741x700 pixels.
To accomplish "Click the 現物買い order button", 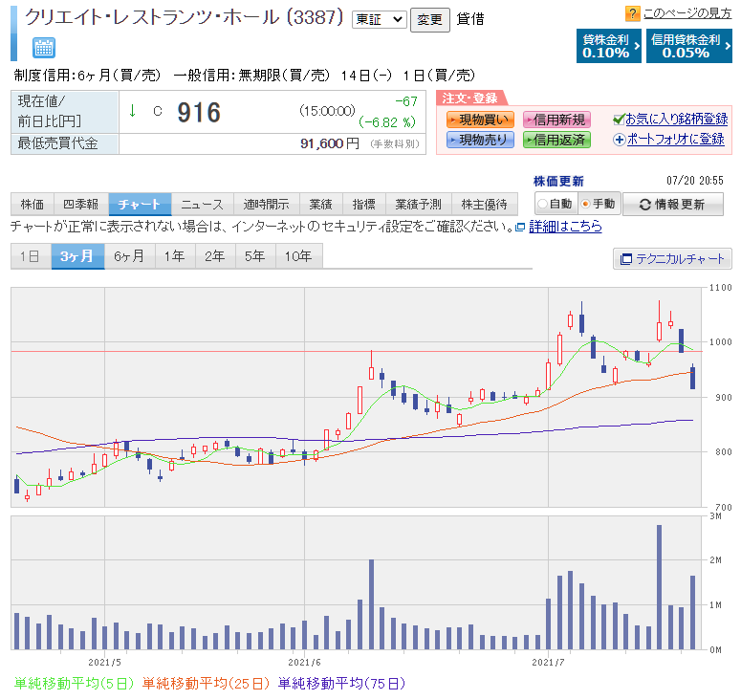I will pyautogui.click(x=480, y=120).
